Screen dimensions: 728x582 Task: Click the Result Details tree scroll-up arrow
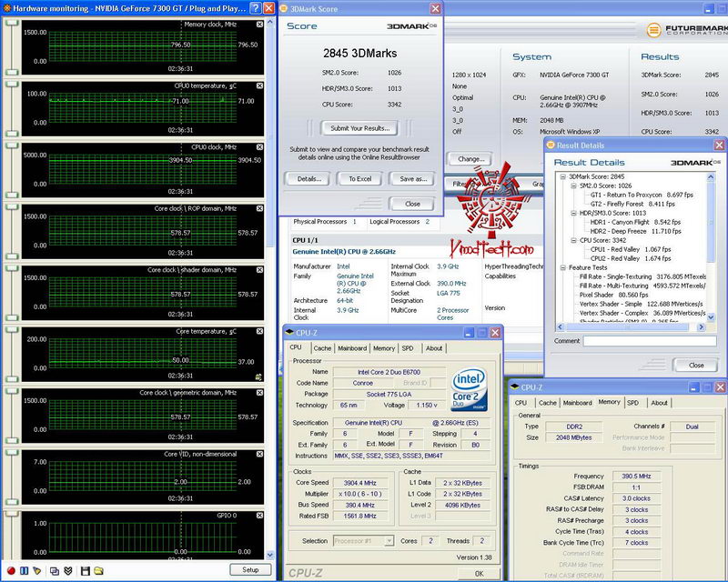pyautogui.click(x=711, y=177)
